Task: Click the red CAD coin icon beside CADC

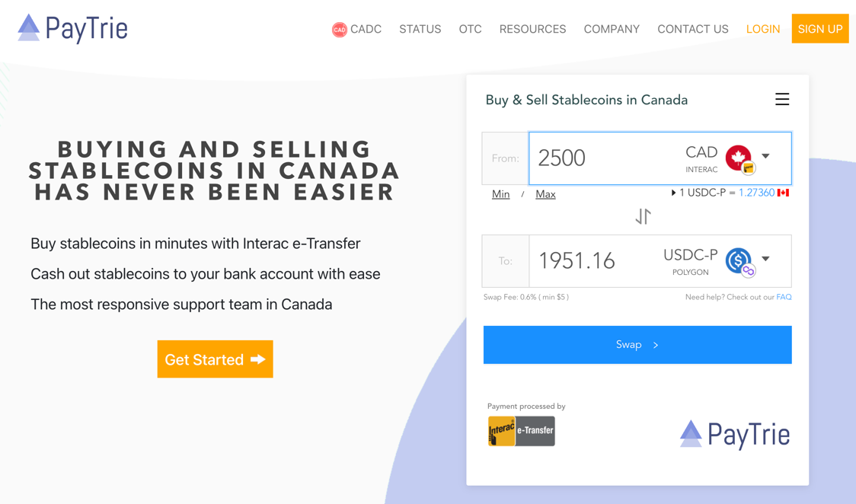Action: point(340,30)
